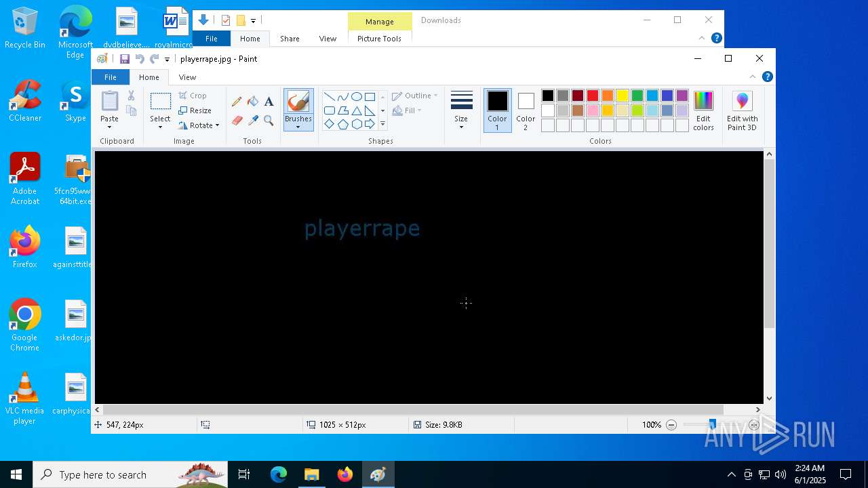Click the zoom slider handle
The width and height of the screenshot is (868, 488).
pyautogui.click(x=712, y=425)
